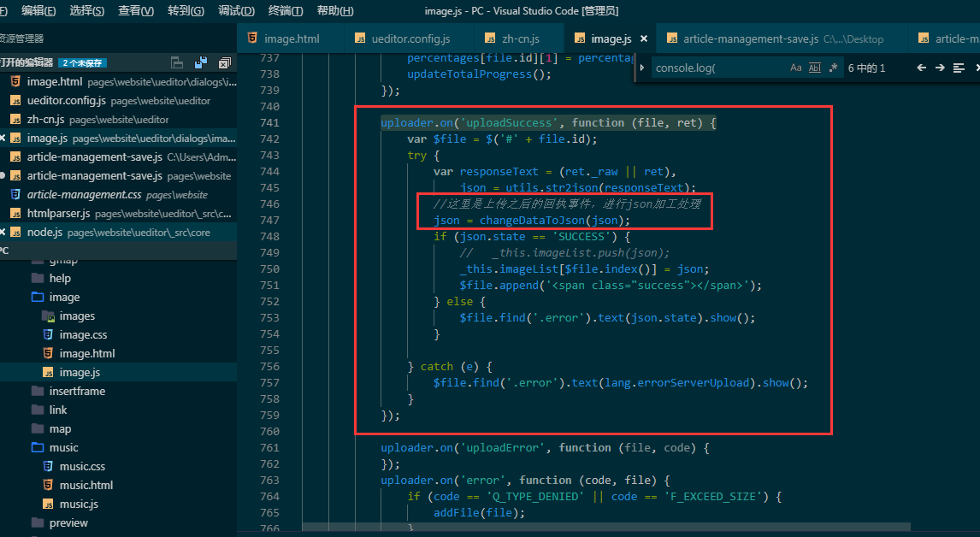Open the 帮助(H) menu

(335, 10)
